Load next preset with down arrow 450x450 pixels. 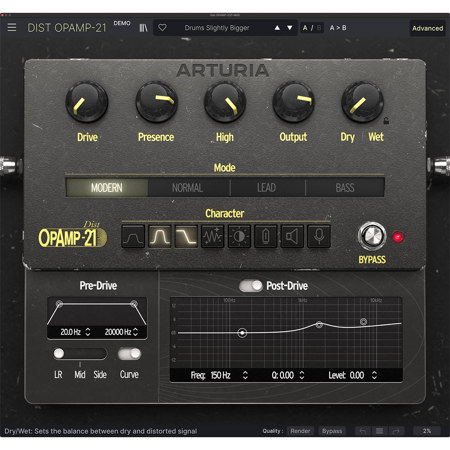tap(290, 28)
